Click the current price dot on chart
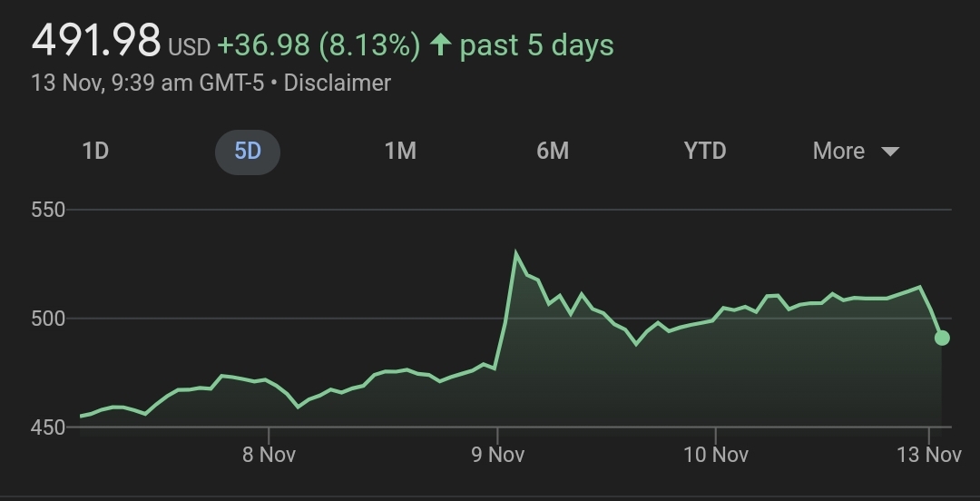The width and height of the screenshot is (980, 501). point(942,338)
